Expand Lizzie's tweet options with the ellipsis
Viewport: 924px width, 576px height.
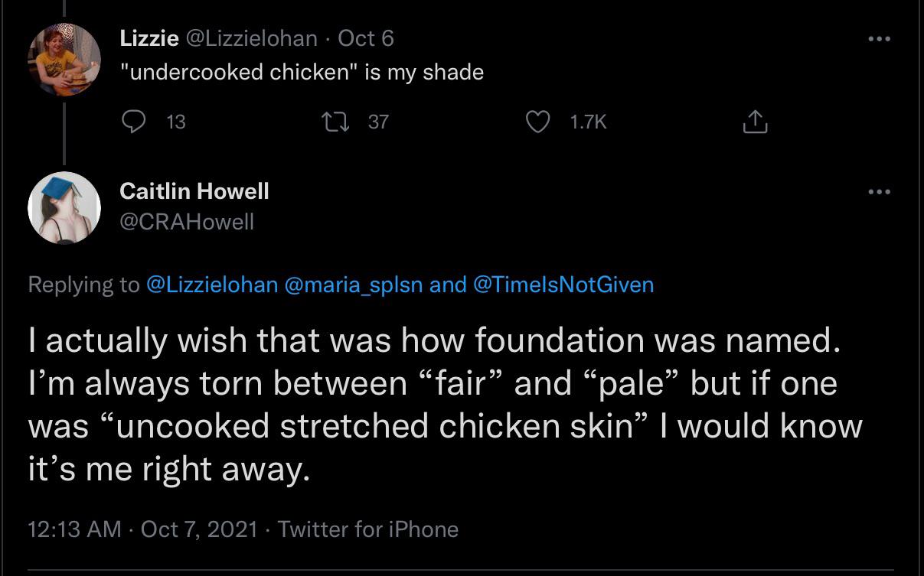(x=878, y=38)
